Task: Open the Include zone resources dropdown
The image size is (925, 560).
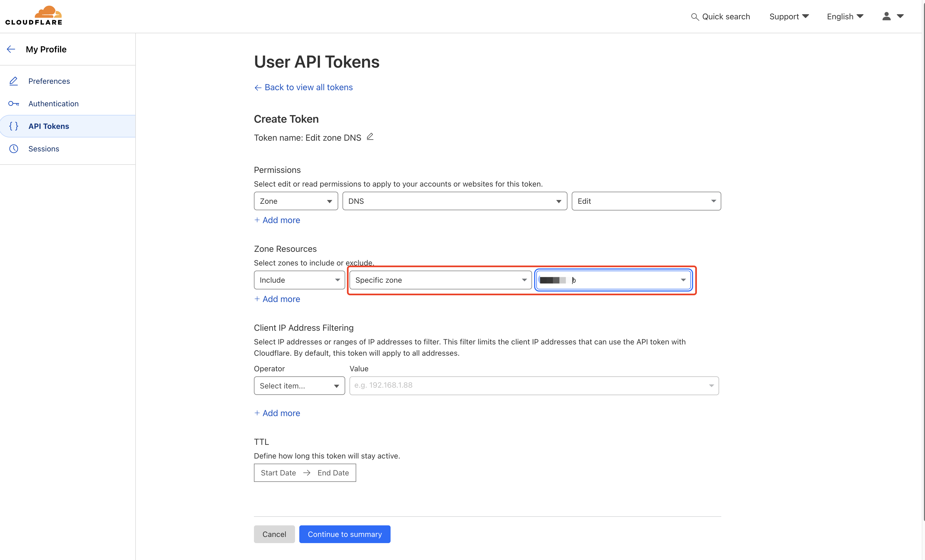Action: coord(299,280)
